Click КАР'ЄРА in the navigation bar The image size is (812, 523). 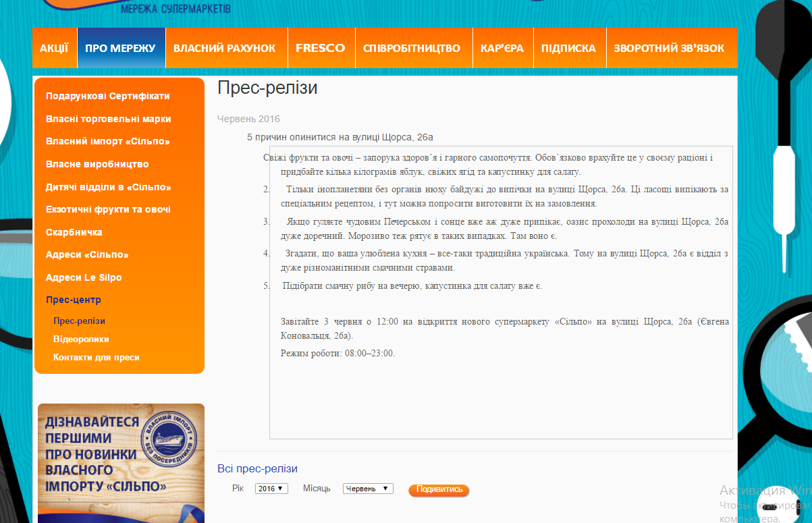(502, 49)
